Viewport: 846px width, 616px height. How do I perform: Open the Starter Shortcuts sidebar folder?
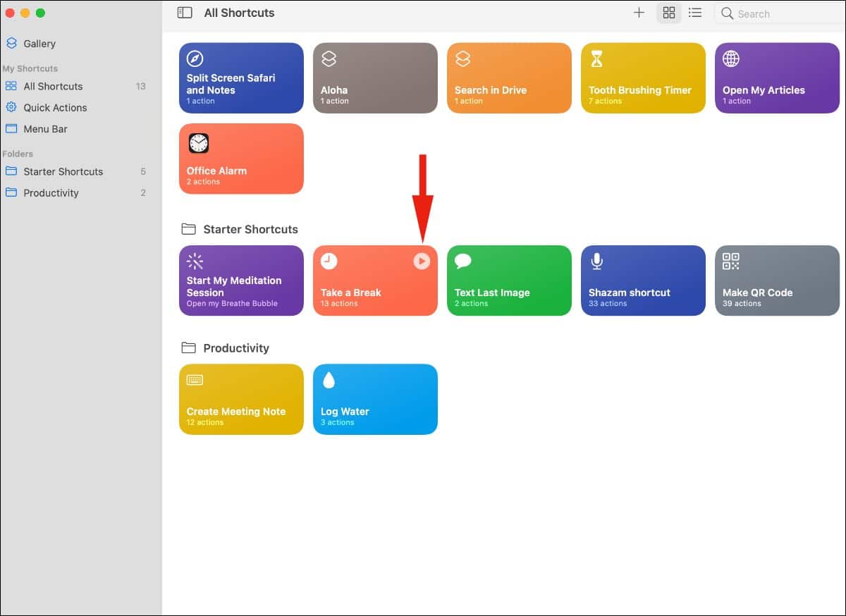[x=63, y=171]
